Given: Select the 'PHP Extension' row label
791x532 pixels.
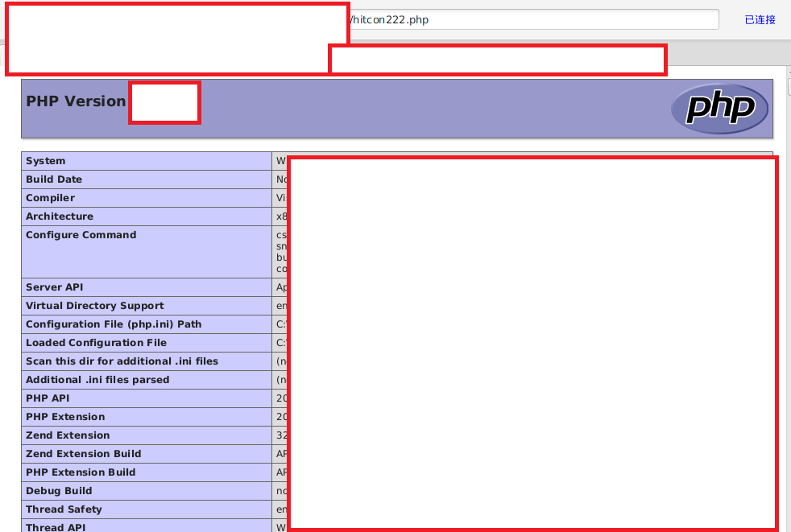Looking at the screenshot, I should click(65, 417).
